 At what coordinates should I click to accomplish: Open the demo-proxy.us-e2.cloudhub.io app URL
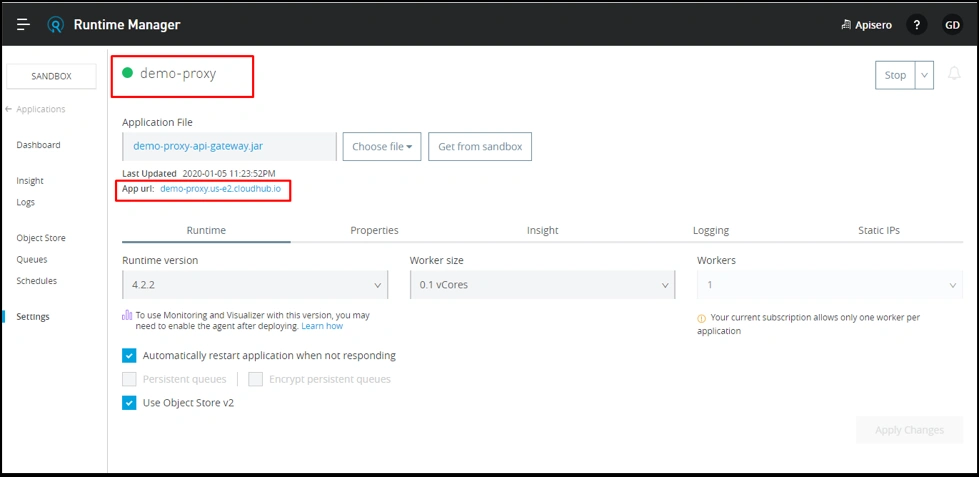point(220,188)
